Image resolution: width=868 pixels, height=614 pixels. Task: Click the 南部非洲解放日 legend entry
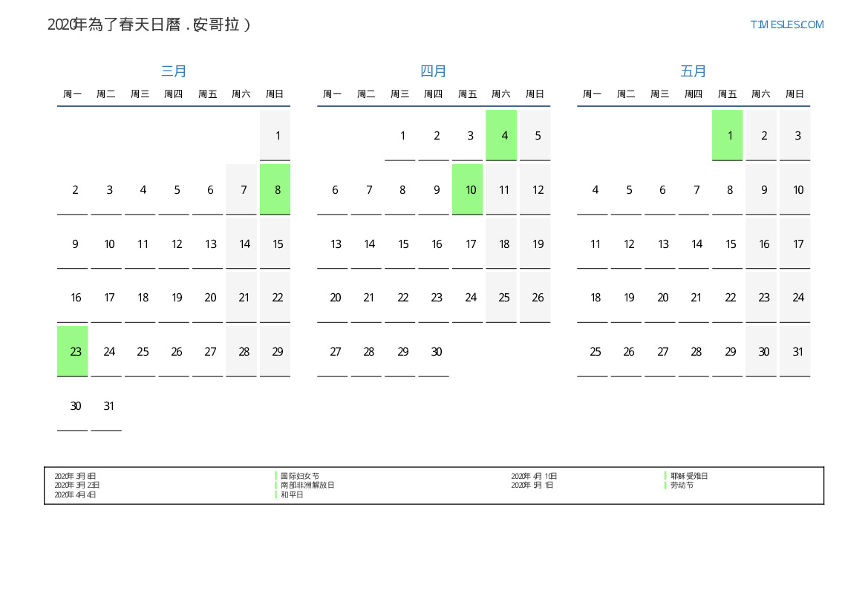pyautogui.click(x=307, y=485)
